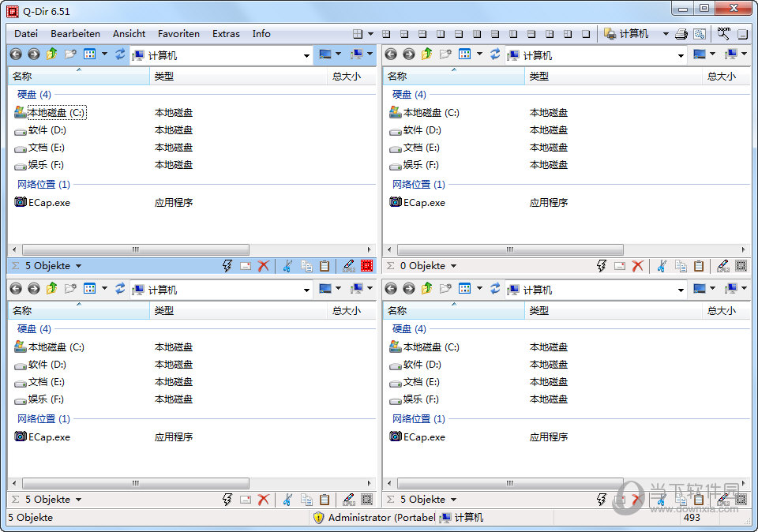758x532 pixels.
Task: Sort by 名称 column in bottom-right pane
Action: [x=454, y=310]
